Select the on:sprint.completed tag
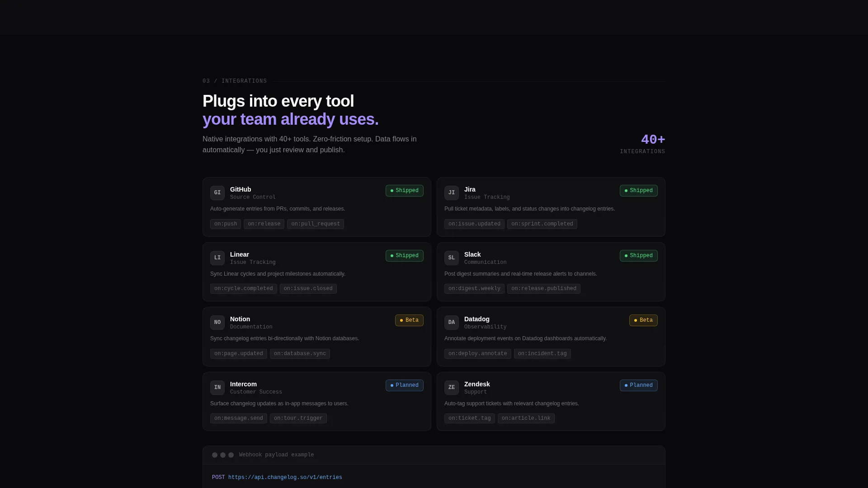Screen dimensions: 868x488 (x=542, y=224)
